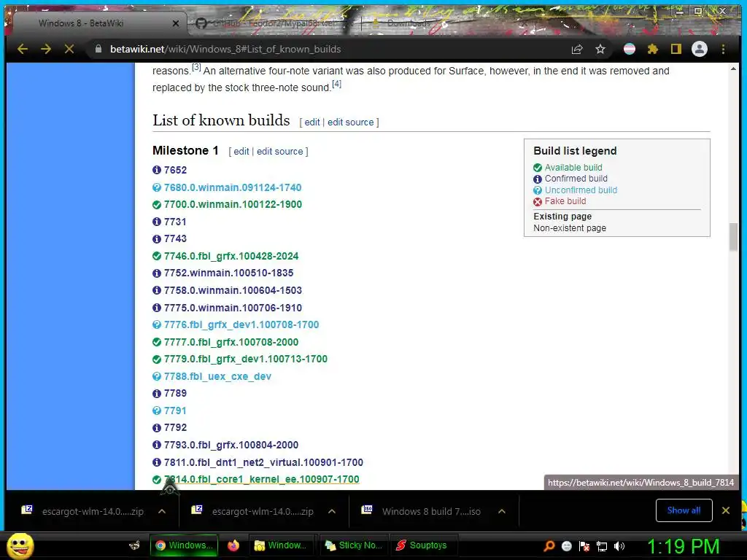The height and width of the screenshot is (560, 747).
Task: Click Fake build legend red X icon
Action: click(538, 201)
